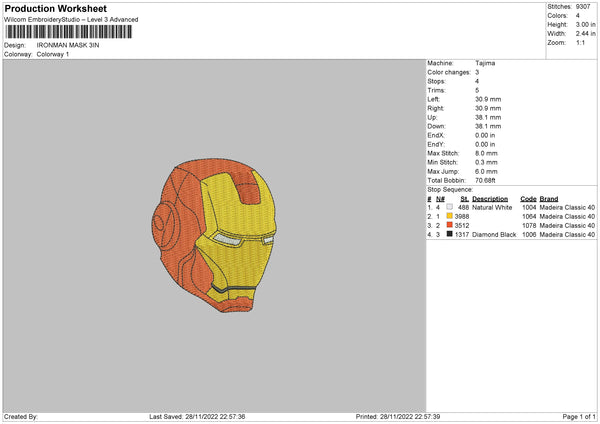Click the 'St.' column header
600x424 pixels.
tap(465, 199)
